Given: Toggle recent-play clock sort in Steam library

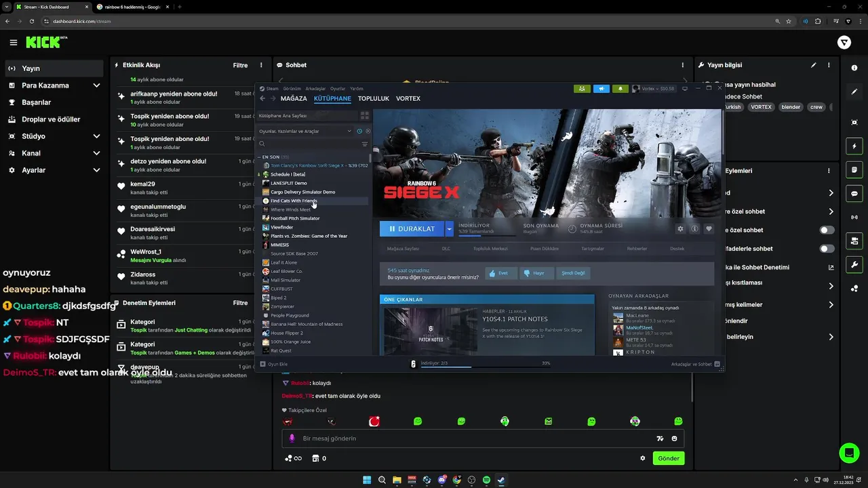Looking at the screenshot, I should 359,131.
